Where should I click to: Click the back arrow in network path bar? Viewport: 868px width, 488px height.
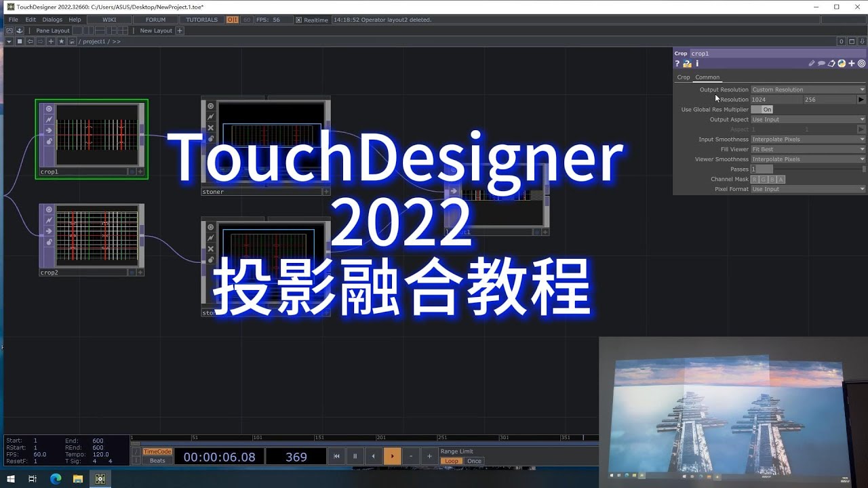pyautogui.click(x=30, y=41)
